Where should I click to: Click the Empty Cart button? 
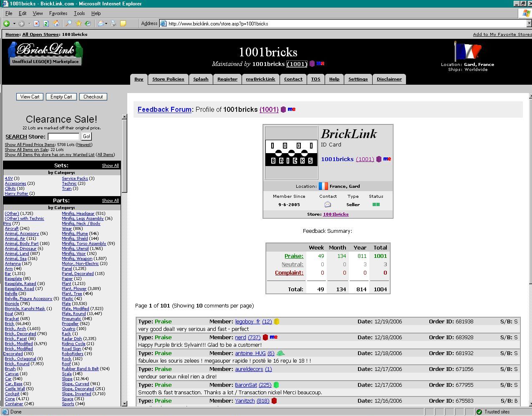point(61,97)
